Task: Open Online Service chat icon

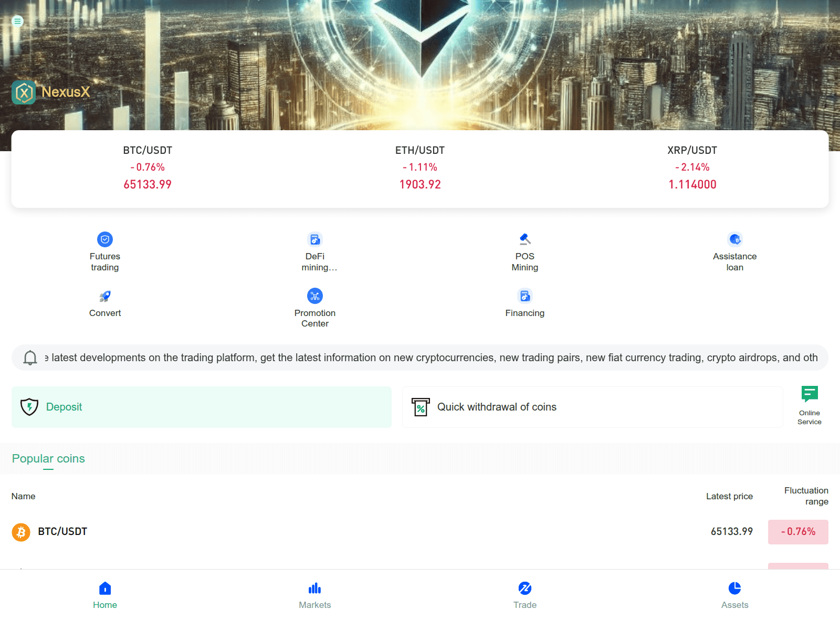Action: tap(810, 394)
